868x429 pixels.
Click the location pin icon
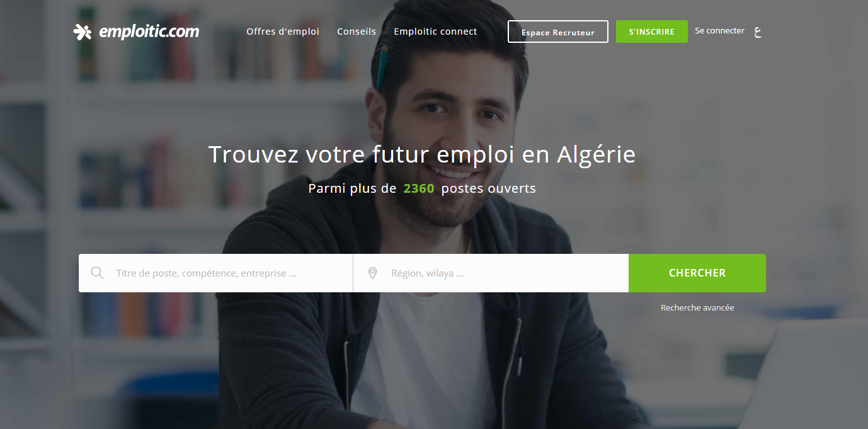[x=372, y=273]
